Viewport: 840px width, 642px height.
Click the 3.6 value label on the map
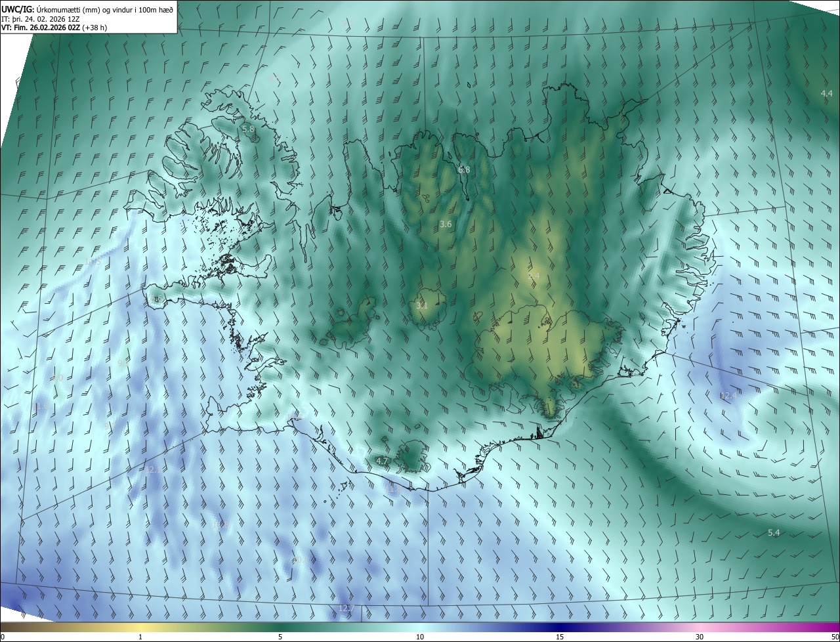[446, 225]
